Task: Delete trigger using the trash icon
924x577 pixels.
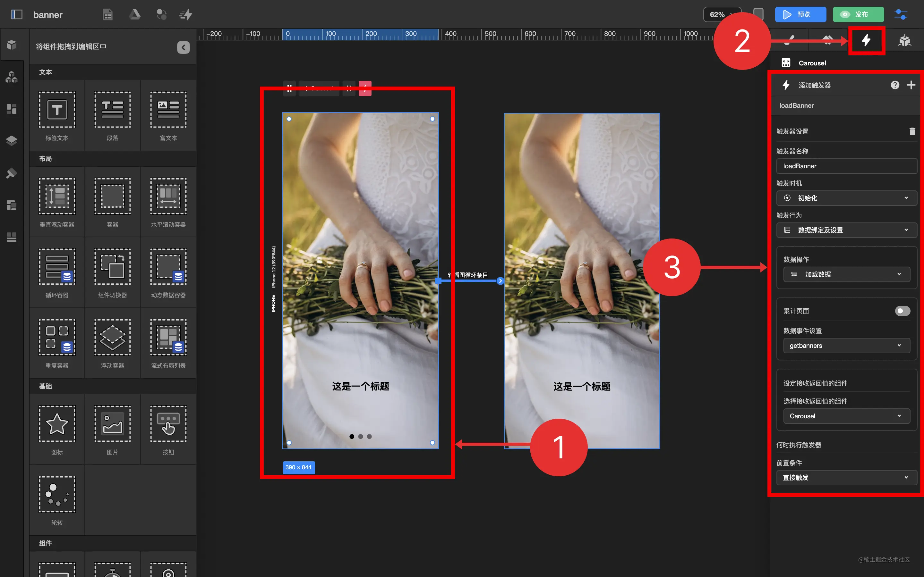Action: pos(912,131)
